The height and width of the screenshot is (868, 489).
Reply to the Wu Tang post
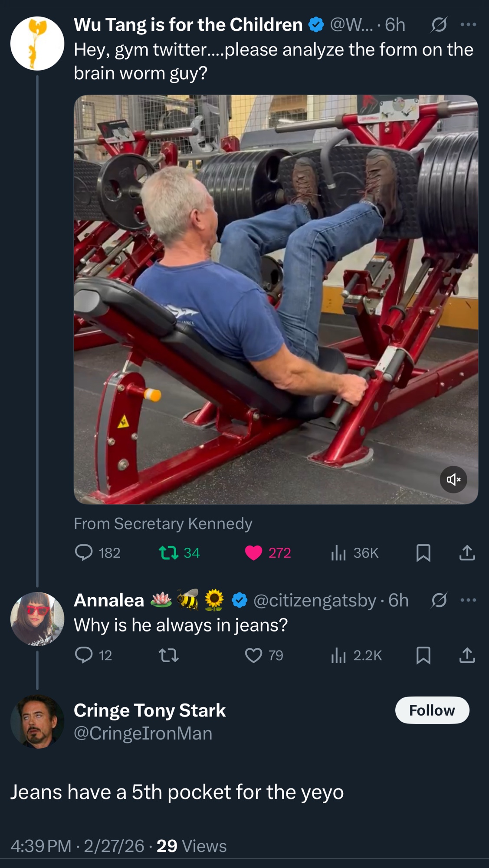coord(84,552)
